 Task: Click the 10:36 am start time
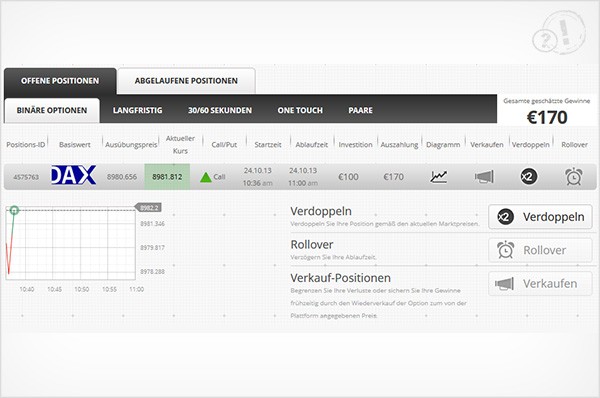pos(258,183)
